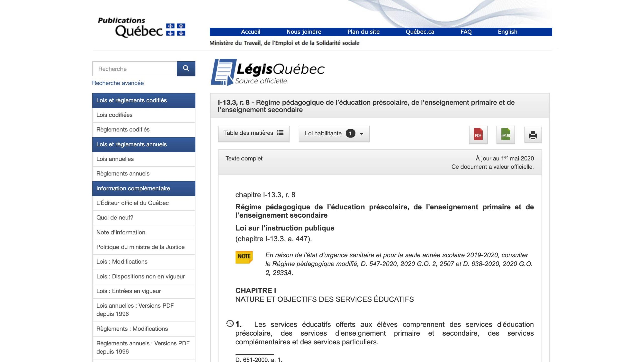Visit Québec.ca from navigation bar
Viewport: 644px width, 362px height.
(420, 32)
